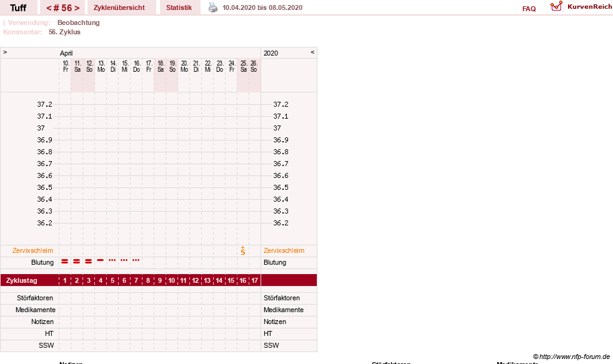Viewport: 613px width, 364px height.
Task: Open the Statistik tab
Action: click(179, 7)
